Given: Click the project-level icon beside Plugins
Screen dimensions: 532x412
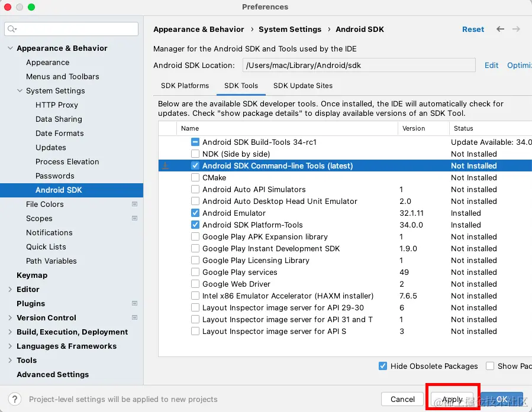Looking at the screenshot, I should pos(134,303).
